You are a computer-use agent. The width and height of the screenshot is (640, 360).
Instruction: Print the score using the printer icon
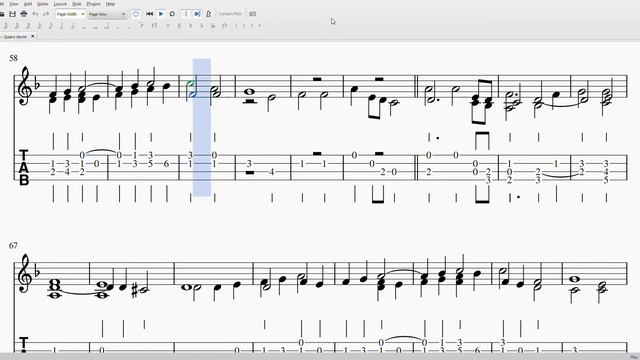click(x=24, y=14)
